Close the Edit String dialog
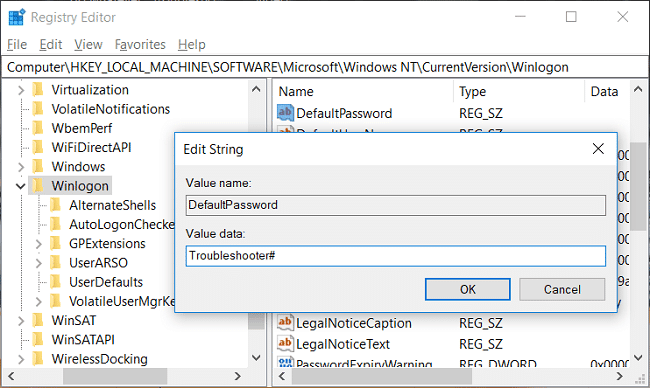Screen dimensions: 650x388 point(598,149)
